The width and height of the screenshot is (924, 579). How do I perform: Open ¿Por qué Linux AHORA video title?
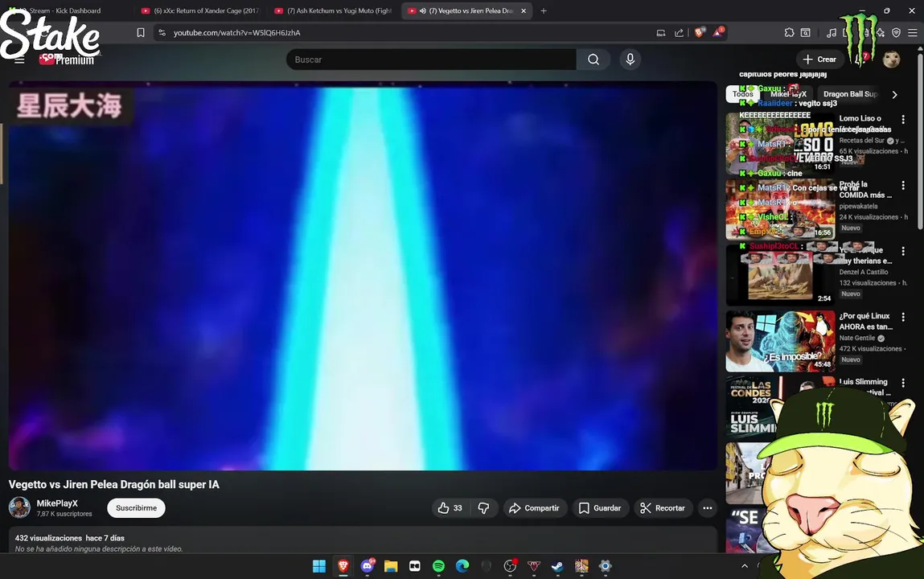[x=865, y=321]
